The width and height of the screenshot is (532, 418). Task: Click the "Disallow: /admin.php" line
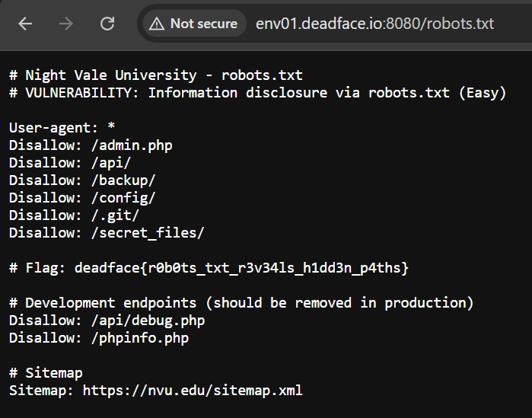(91, 145)
